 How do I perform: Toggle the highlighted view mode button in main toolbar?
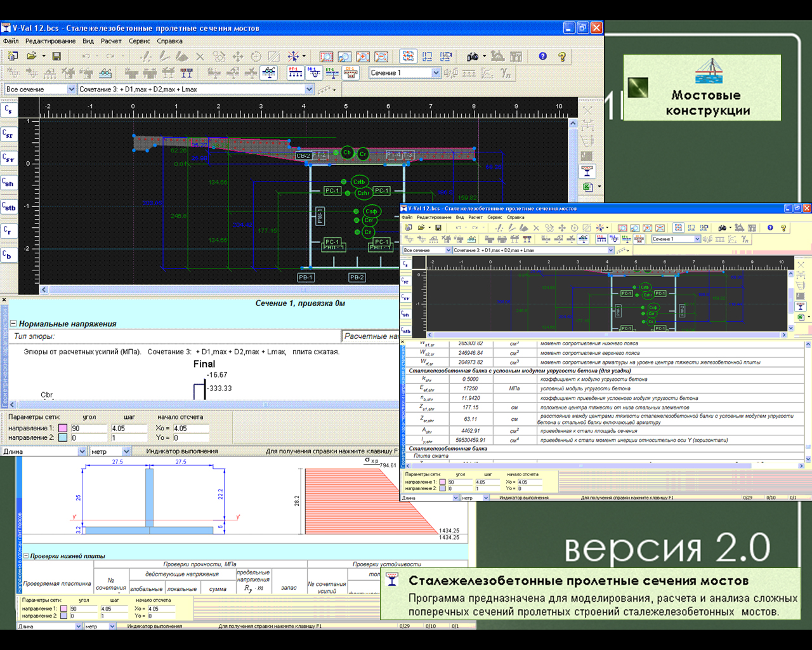(408, 56)
